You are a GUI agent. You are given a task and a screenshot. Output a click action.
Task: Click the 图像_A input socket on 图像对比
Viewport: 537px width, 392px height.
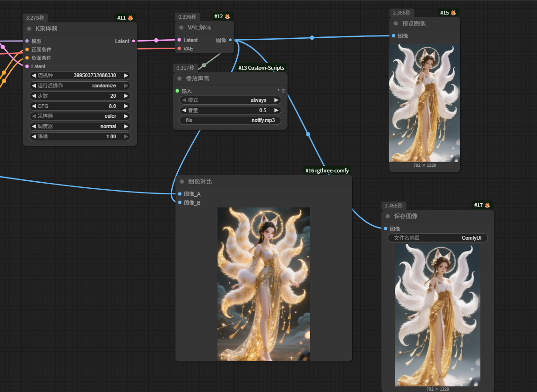pos(180,194)
